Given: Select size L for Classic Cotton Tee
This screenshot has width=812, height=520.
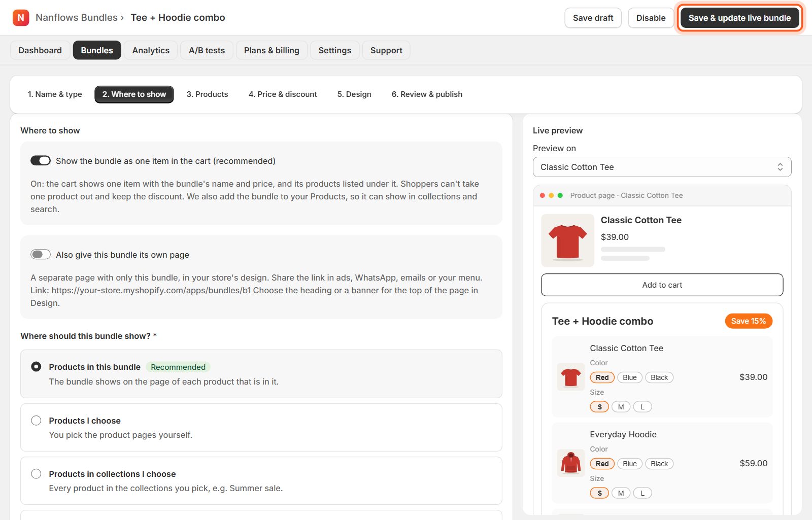Looking at the screenshot, I should coord(642,407).
